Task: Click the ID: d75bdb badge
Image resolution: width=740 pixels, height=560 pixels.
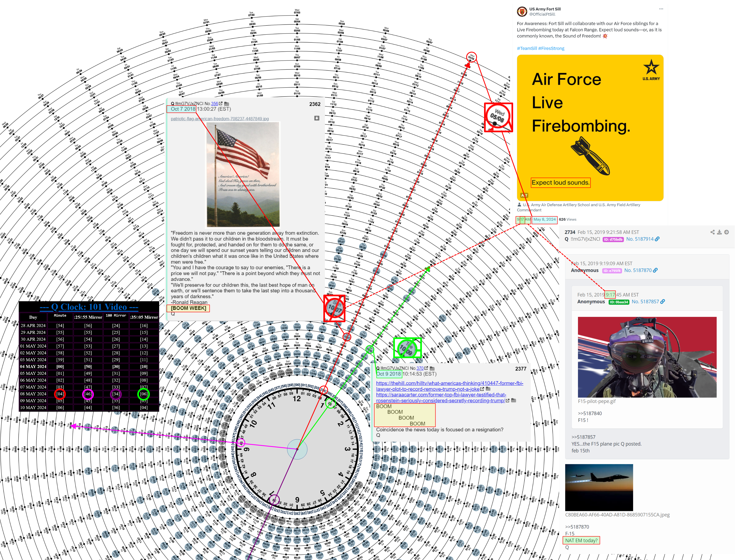Action: (x=613, y=240)
